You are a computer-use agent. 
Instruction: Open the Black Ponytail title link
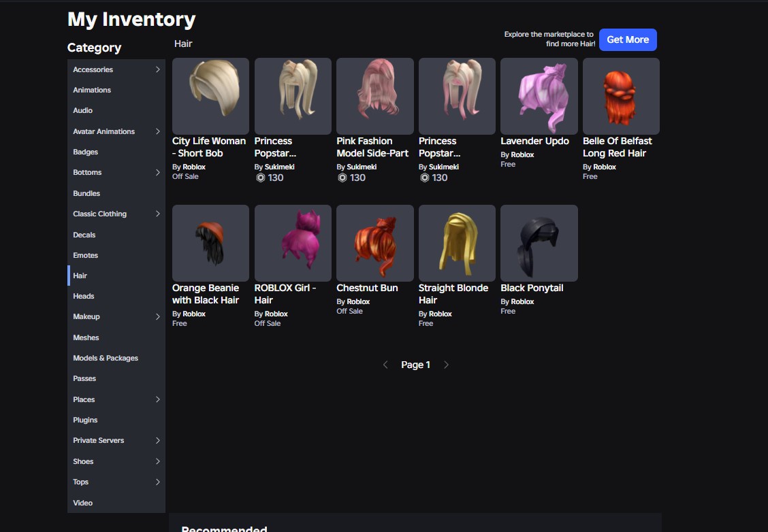click(x=532, y=288)
